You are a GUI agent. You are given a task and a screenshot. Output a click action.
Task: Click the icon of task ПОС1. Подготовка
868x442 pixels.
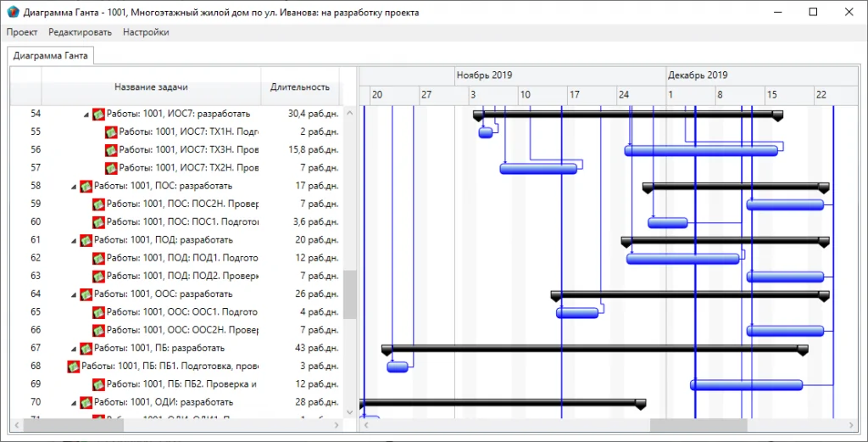click(98, 222)
